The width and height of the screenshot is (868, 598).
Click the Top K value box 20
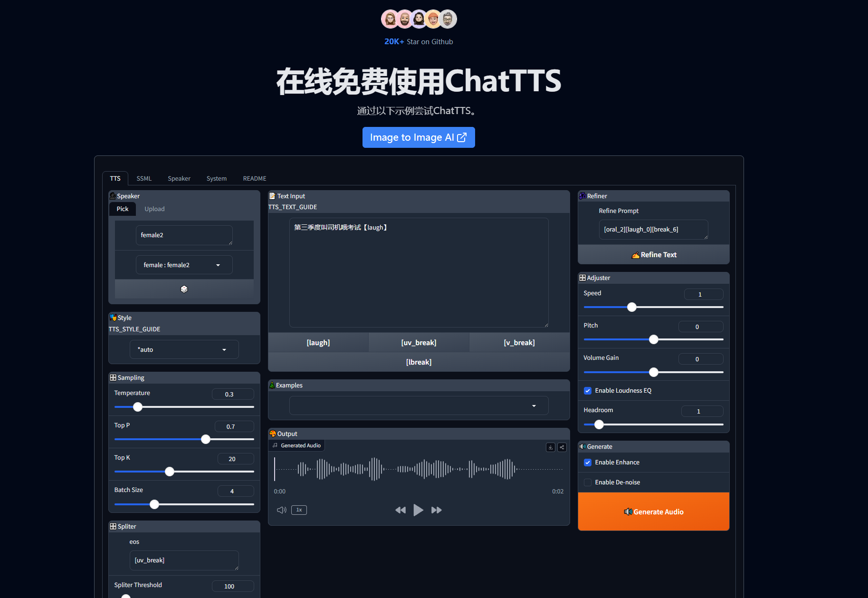coord(236,459)
